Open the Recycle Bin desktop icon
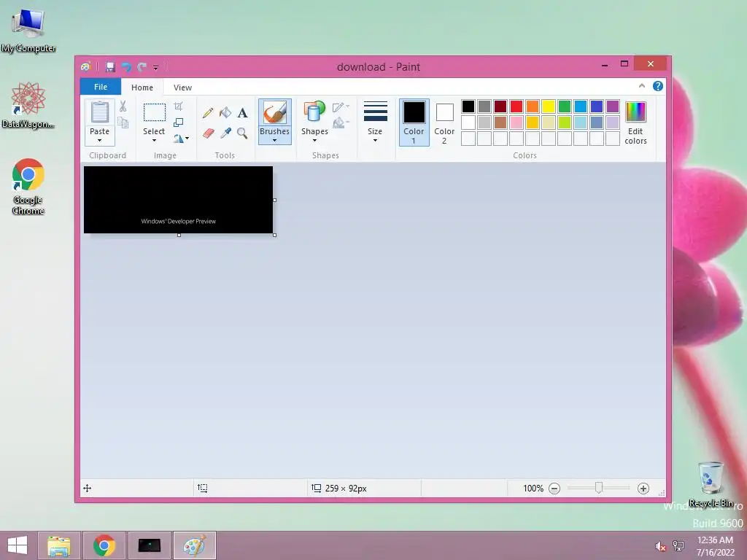 point(711,484)
